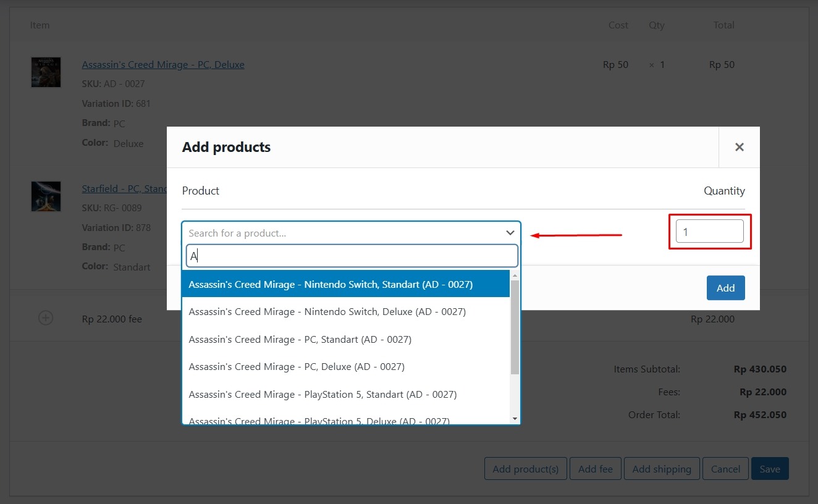Click the dropdown scrollbar up arrow
The height and width of the screenshot is (504, 818).
click(515, 275)
